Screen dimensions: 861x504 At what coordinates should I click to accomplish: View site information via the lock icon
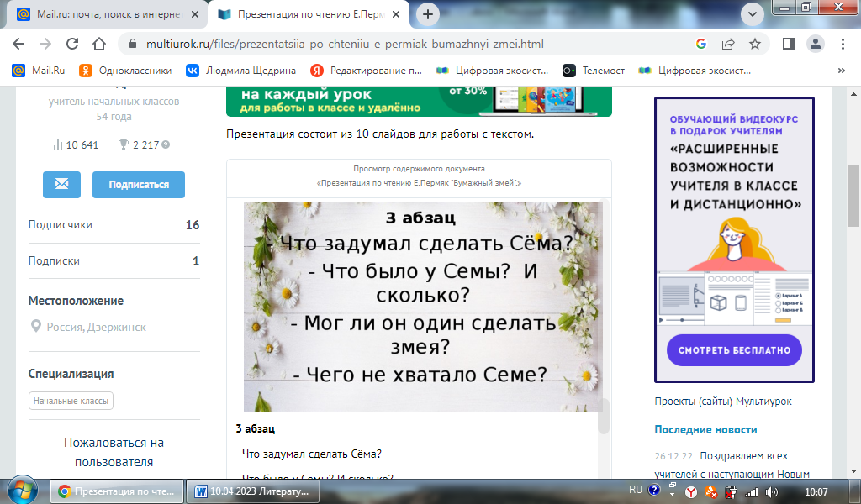132,44
